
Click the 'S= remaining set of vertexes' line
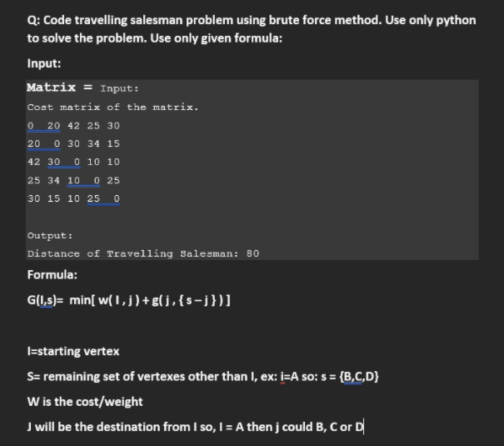tap(202, 376)
